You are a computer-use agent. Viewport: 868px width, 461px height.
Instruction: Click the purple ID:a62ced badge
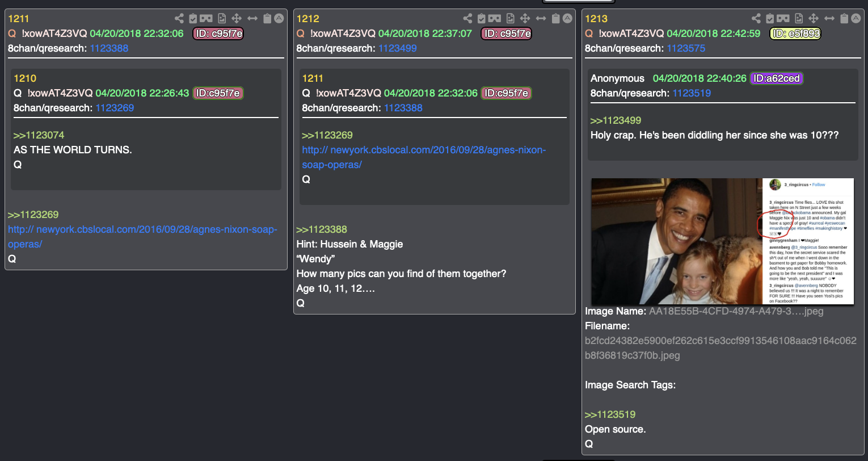tap(777, 78)
